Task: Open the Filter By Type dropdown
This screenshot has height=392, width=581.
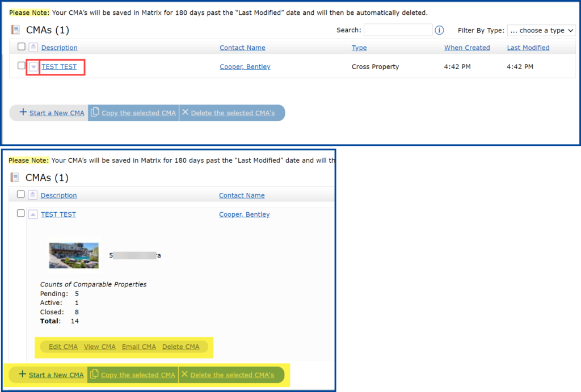Action: coord(540,30)
